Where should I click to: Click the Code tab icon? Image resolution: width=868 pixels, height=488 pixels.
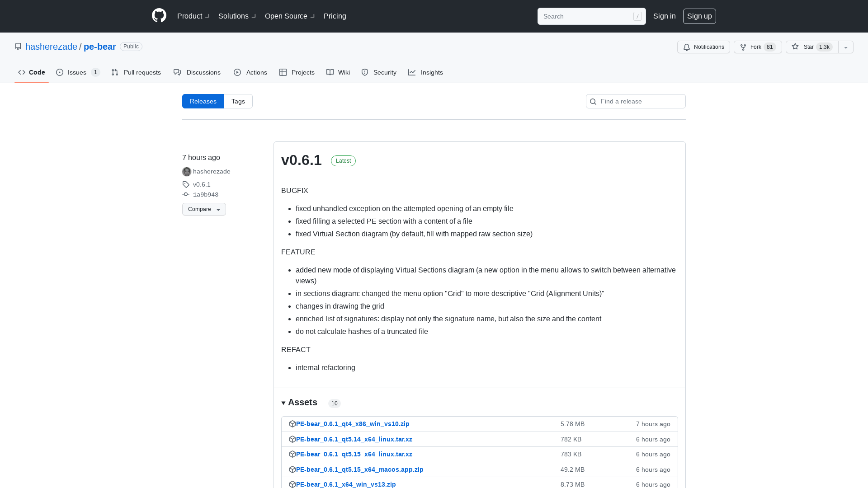click(22, 72)
